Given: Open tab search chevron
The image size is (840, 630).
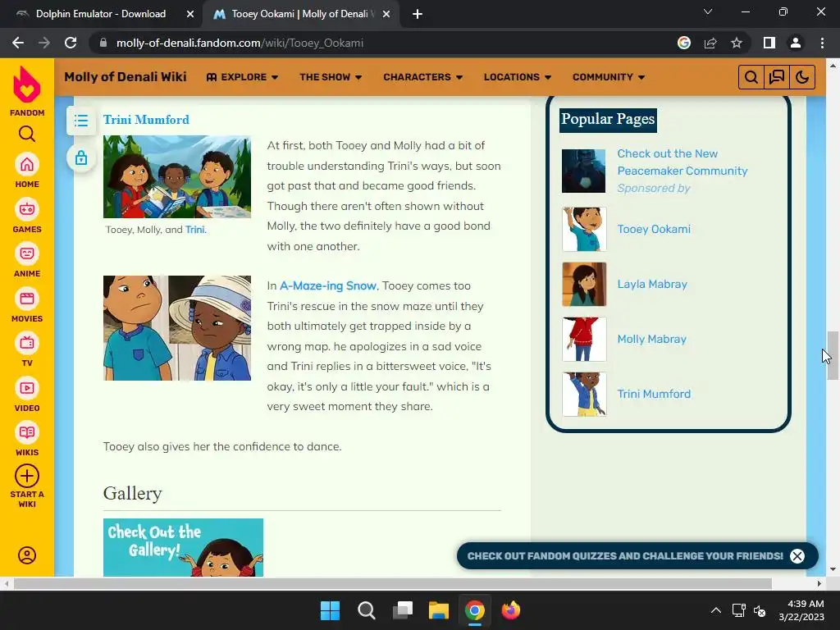Looking at the screenshot, I should tap(708, 11).
